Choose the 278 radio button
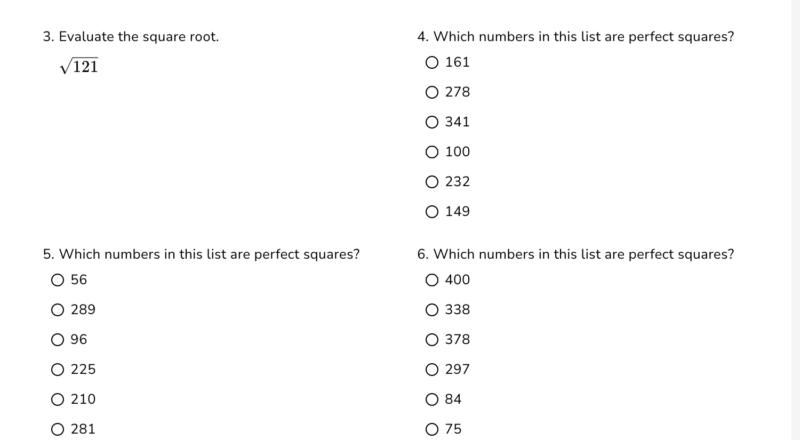The image size is (800, 440). tap(432, 92)
